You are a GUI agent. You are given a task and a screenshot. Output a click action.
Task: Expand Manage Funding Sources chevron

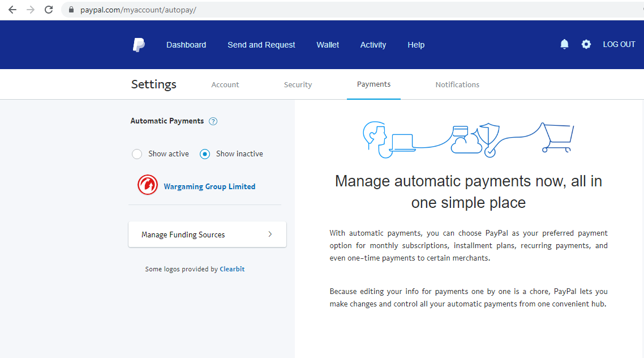pos(270,235)
